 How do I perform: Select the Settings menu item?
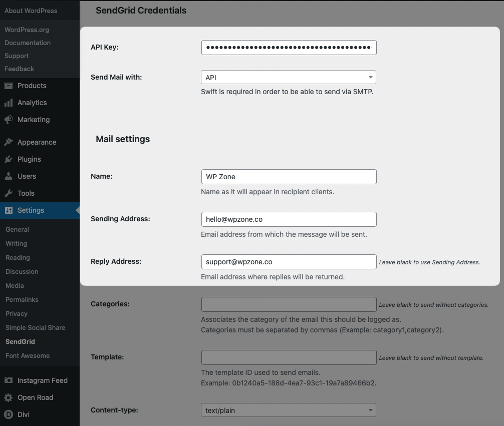40,210
